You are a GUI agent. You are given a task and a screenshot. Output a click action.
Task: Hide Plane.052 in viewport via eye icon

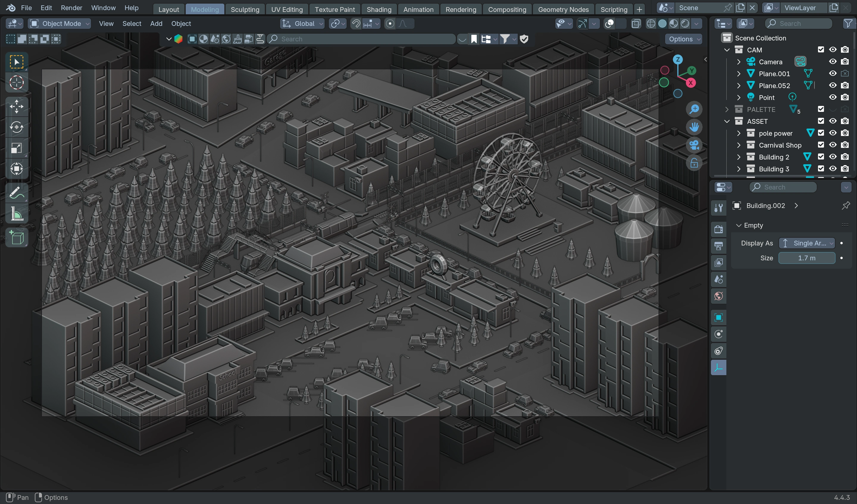coord(833,85)
